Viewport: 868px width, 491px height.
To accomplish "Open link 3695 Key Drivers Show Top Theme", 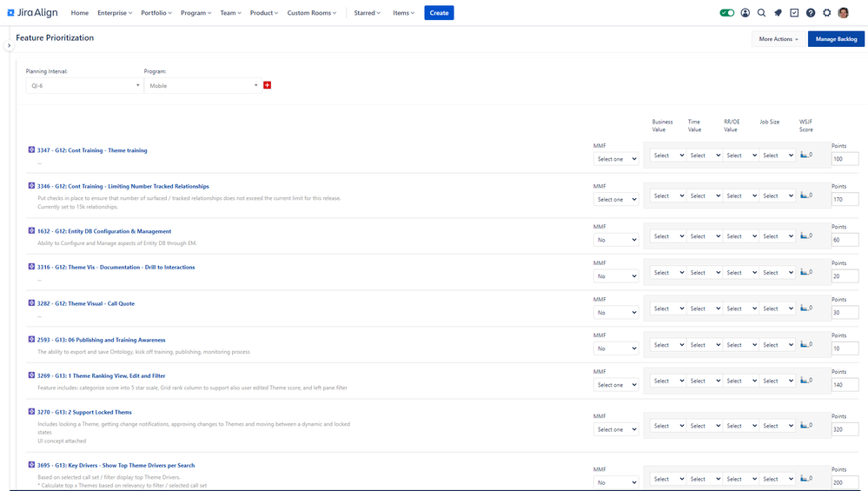I will [x=116, y=465].
